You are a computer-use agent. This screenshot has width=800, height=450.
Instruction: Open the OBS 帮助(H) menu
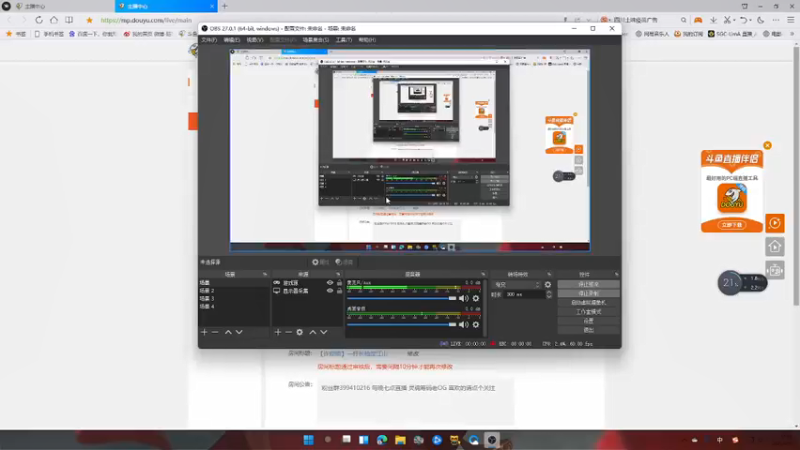(x=367, y=40)
